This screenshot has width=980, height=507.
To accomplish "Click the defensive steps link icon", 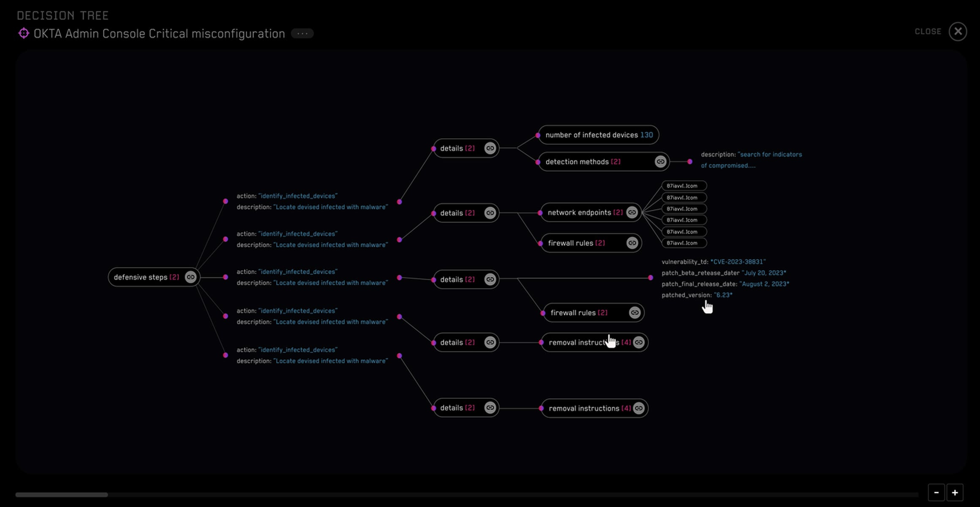I will pos(191,277).
